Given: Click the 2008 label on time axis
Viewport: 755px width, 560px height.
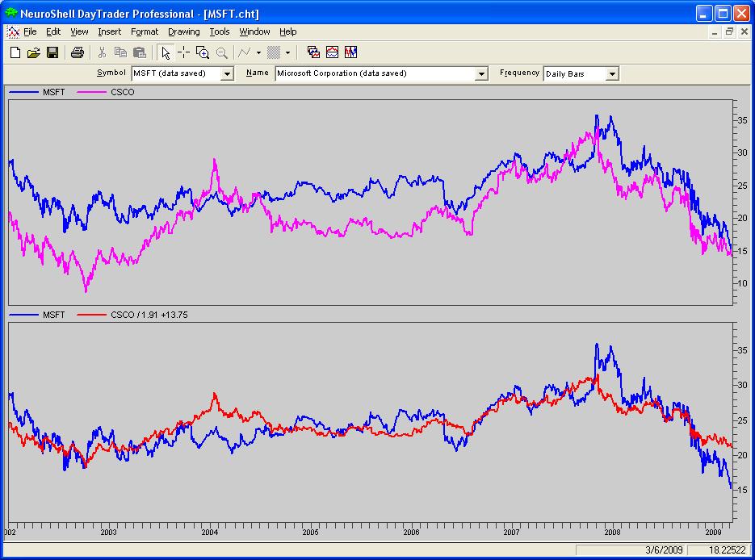Looking at the screenshot, I should coord(612,532).
